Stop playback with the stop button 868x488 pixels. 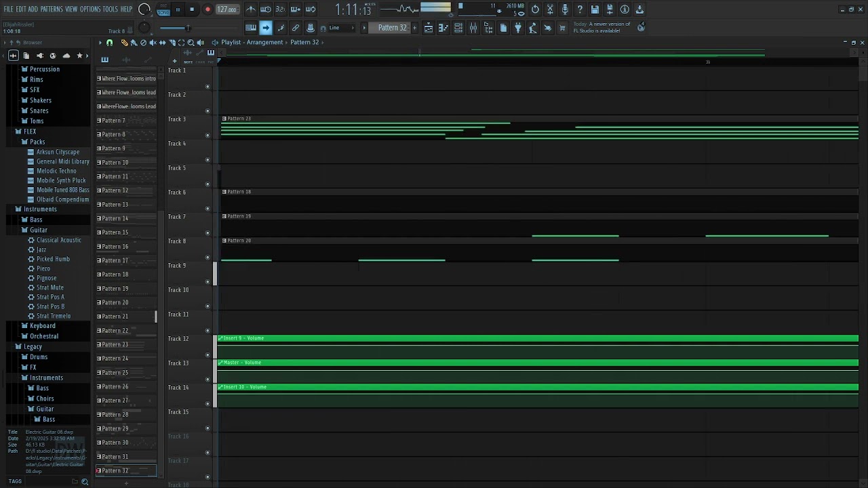click(x=192, y=9)
